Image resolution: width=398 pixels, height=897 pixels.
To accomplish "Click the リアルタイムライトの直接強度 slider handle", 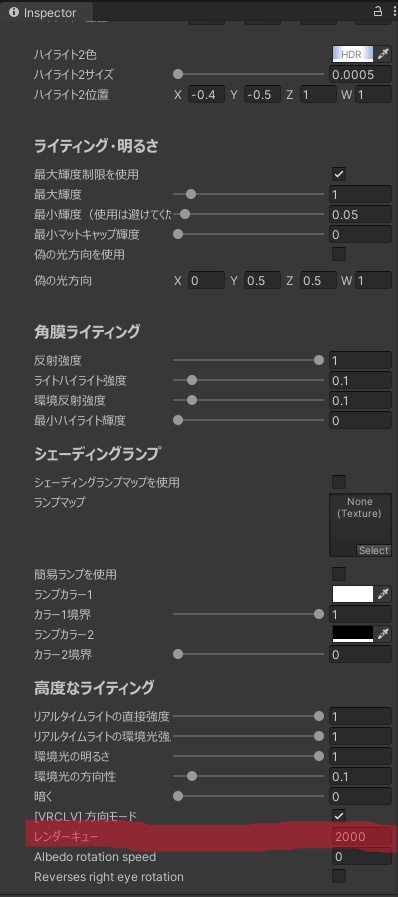I will pyautogui.click(x=319, y=716).
